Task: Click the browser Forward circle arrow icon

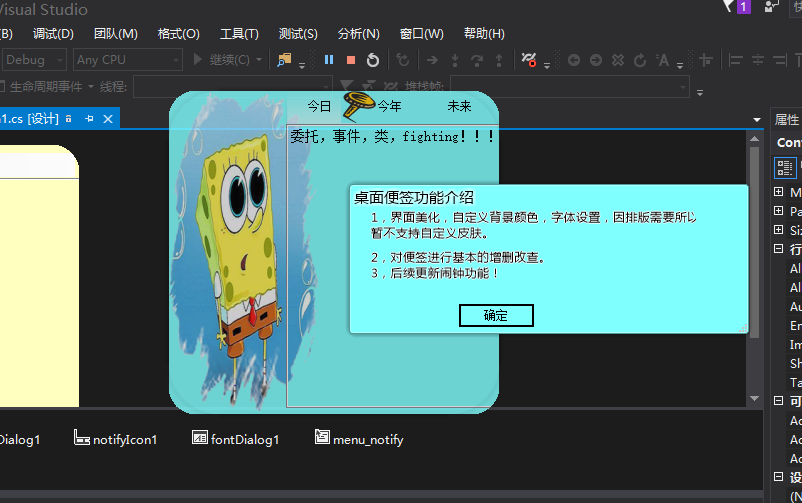Action: tap(596, 60)
